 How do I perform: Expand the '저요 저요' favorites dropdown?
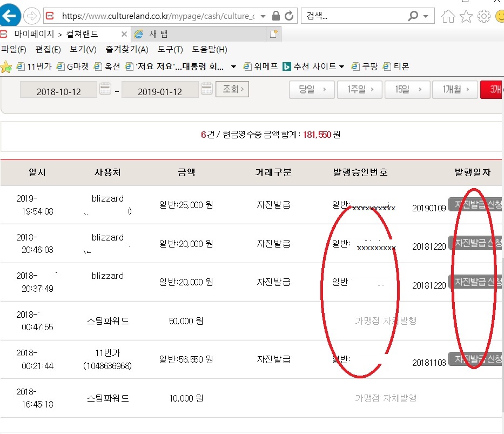(234, 66)
